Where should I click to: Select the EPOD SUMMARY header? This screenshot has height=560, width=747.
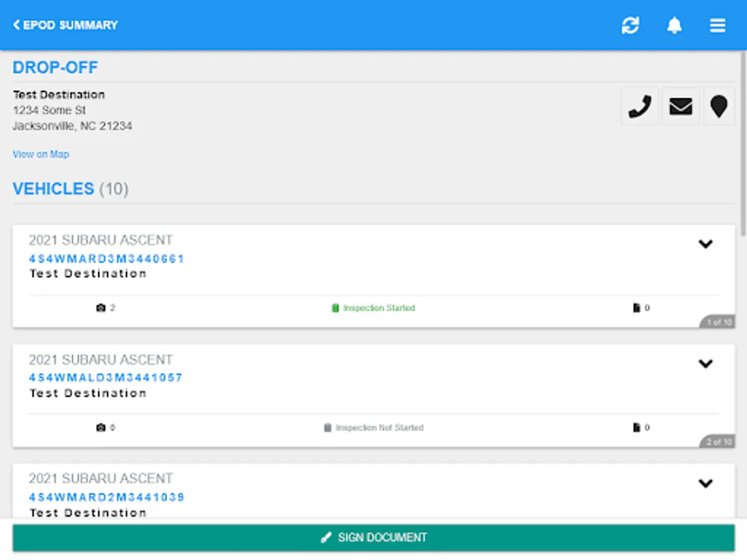(70, 25)
